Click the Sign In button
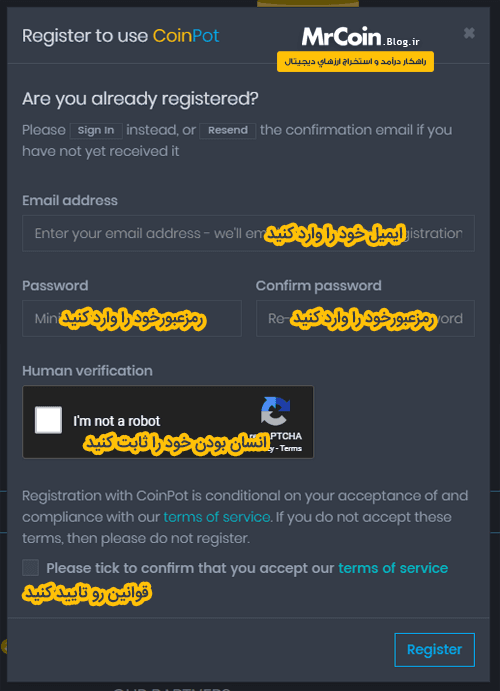 click(x=96, y=130)
